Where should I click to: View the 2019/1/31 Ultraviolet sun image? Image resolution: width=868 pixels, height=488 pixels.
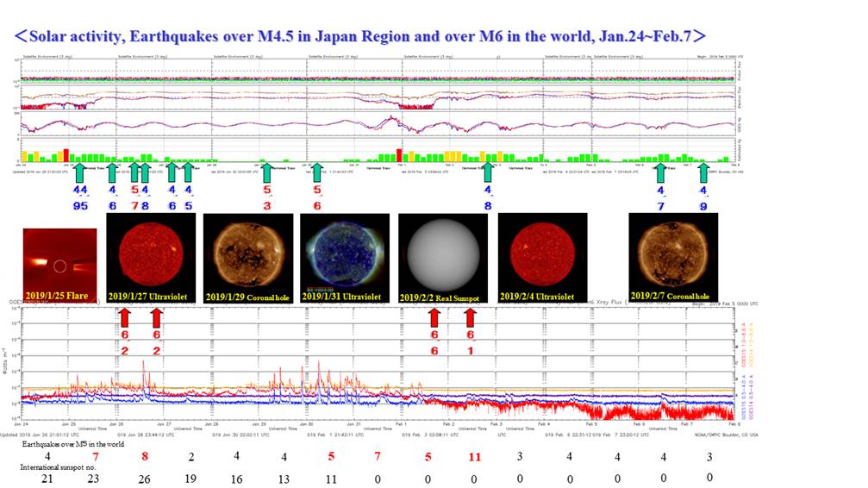(344, 258)
